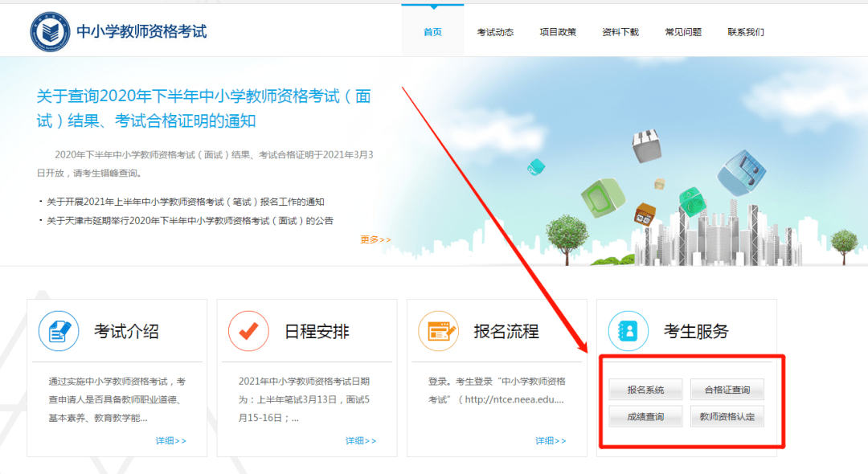The image size is (868, 474).
Task: Select 资料下载 in the navigation bar
Action: tap(620, 32)
